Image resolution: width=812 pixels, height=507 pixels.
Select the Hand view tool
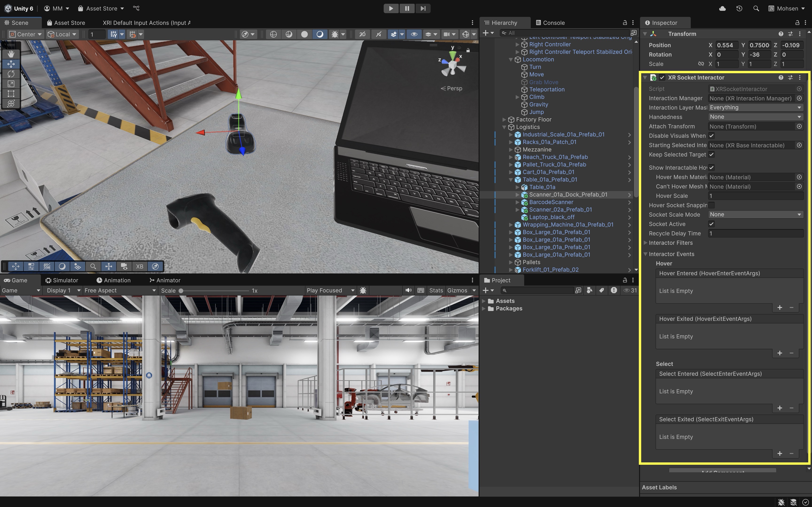tap(11, 54)
